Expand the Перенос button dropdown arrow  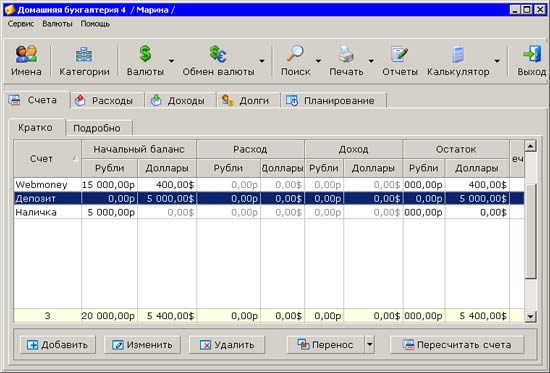370,345
